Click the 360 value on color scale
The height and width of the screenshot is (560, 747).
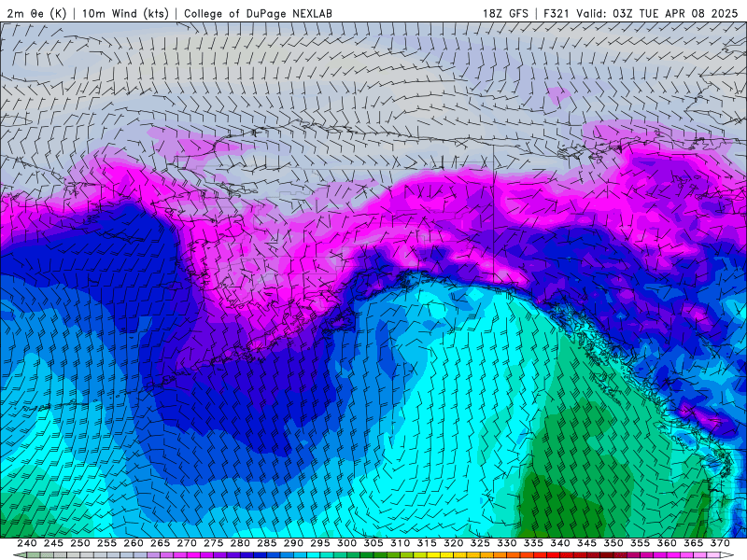[x=667, y=543]
